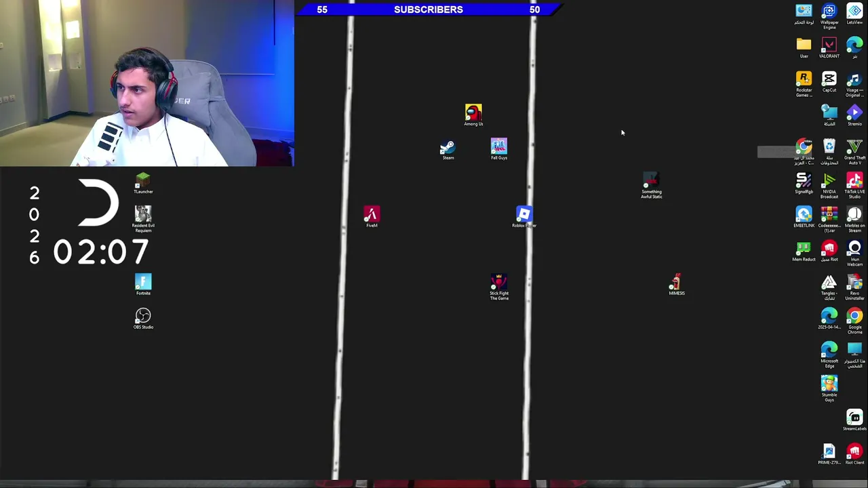Open the User folder icon
Viewport: 868px width, 488px height.
[x=804, y=47]
